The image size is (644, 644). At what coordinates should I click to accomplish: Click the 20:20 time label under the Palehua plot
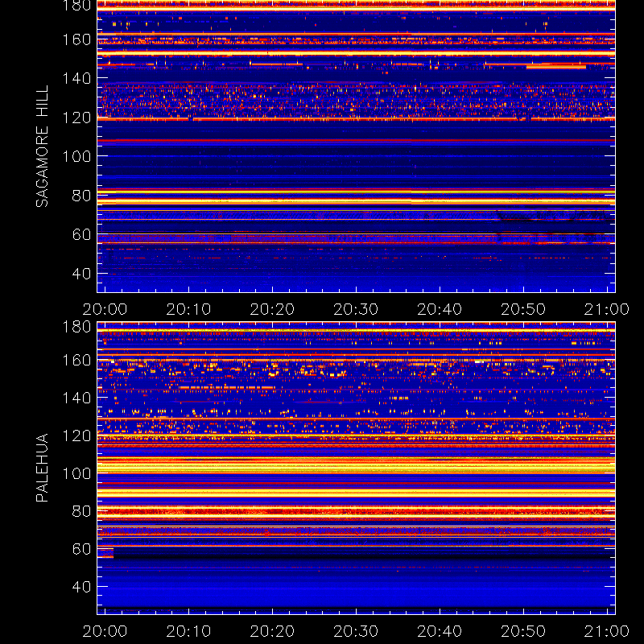click(272, 631)
